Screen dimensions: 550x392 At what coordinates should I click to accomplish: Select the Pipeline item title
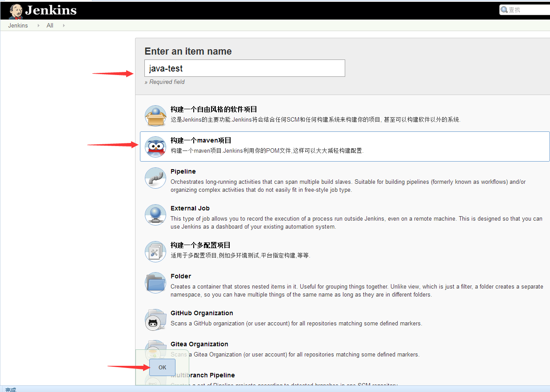183,171
